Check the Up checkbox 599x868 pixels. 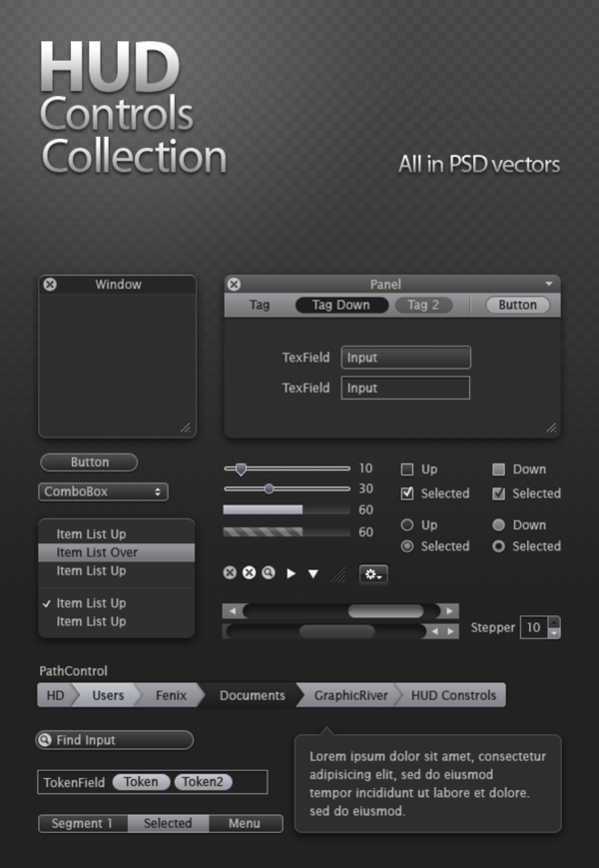pyautogui.click(x=407, y=469)
